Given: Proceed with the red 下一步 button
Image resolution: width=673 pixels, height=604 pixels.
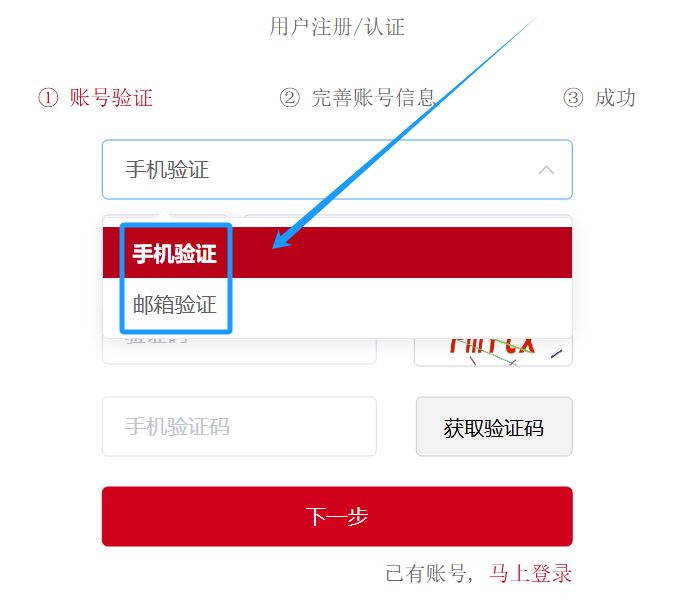Looking at the screenshot, I should tap(337, 516).
